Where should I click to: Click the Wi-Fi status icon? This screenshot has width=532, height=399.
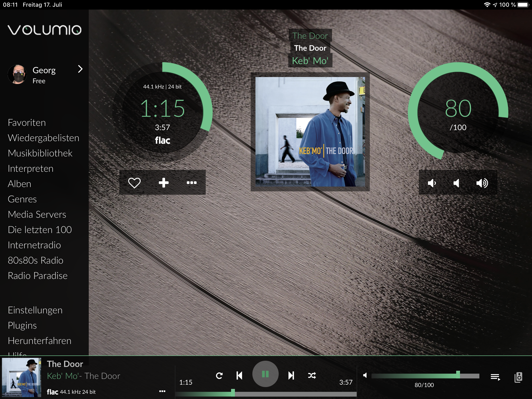pos(487,5)
